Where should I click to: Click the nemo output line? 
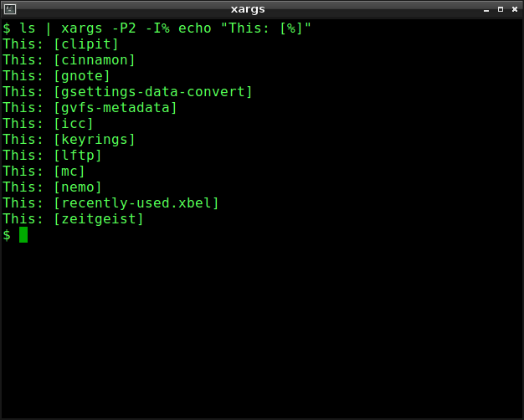pyautogui.click(x=52, y=187)
